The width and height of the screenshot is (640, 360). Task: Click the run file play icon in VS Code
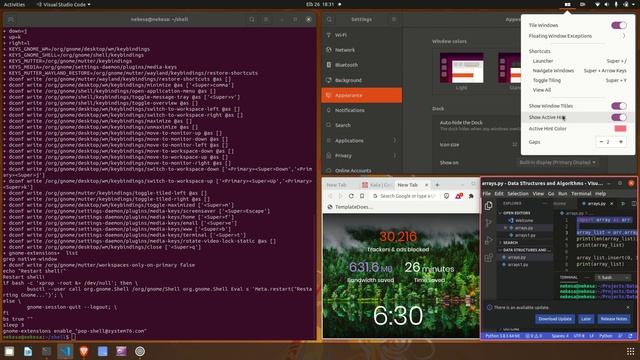point(623,203)
